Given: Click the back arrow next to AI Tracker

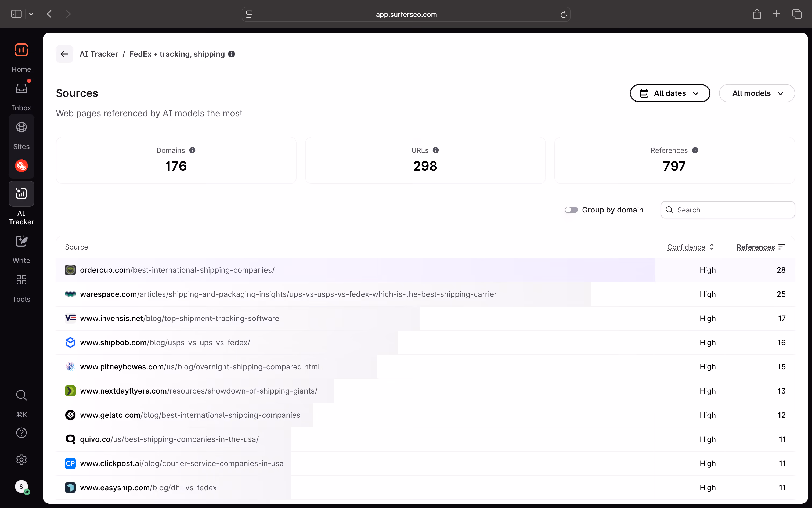Looking at the screenshot, I should tap(64, 54).
